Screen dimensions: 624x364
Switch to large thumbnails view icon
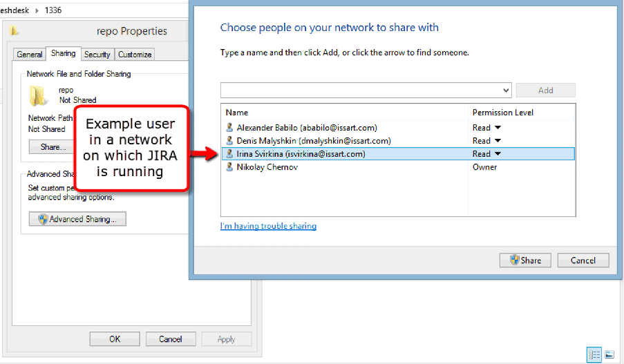coord(609,354)
